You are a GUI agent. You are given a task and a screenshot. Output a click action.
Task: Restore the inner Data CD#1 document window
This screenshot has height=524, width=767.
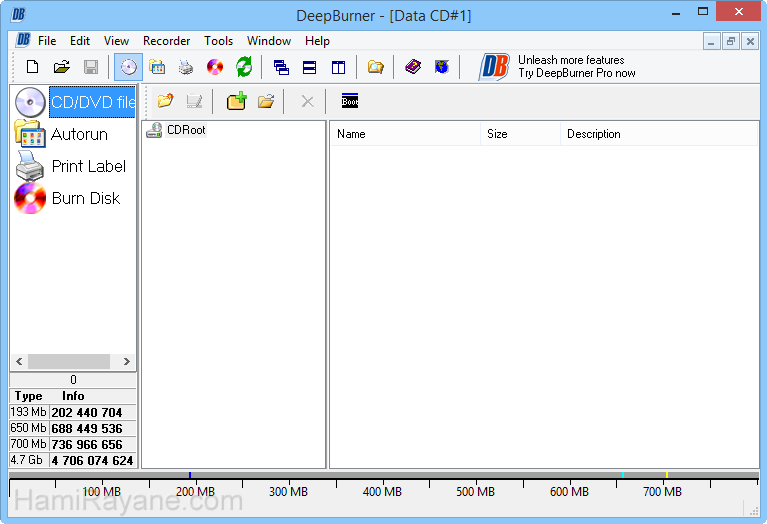coord(731,42)
